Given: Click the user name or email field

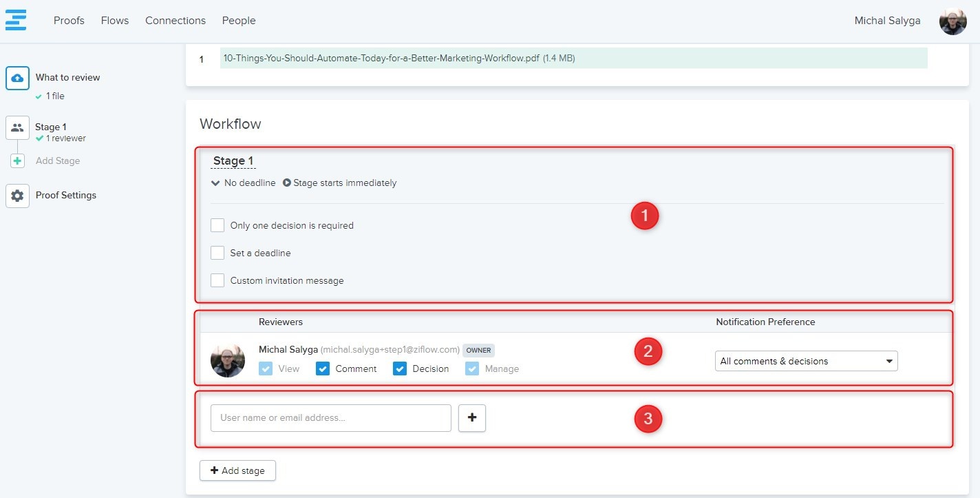Looking at the screenshot, I should click(x=330, y=417).
